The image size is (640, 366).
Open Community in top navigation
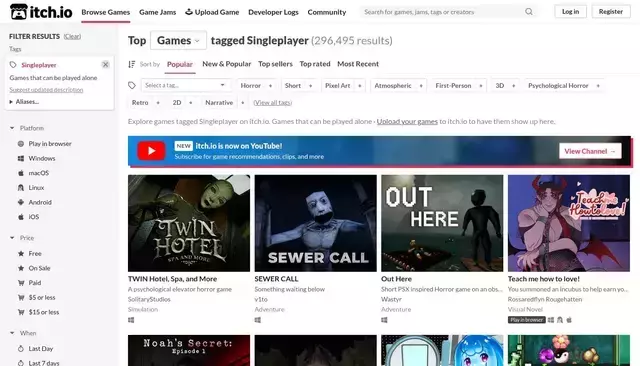click(x=327, y=12)
